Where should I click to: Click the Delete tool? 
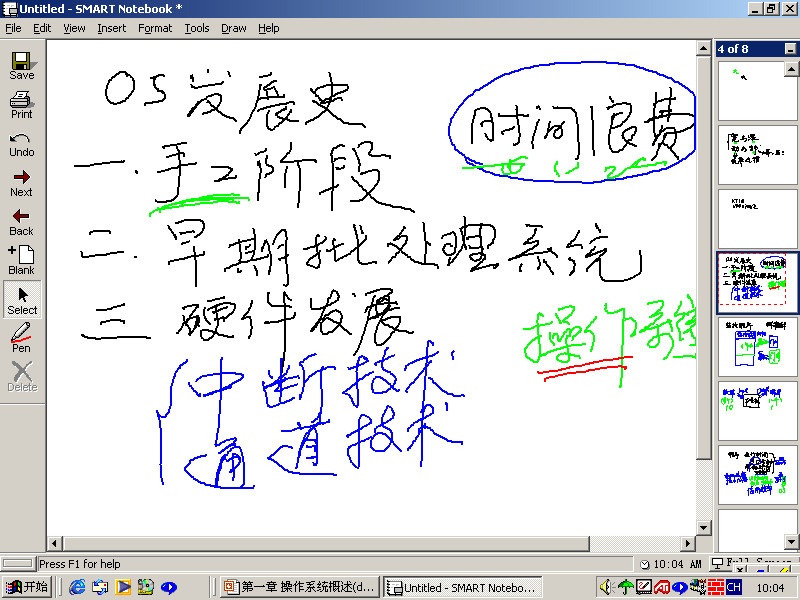(x=22, y=377)
